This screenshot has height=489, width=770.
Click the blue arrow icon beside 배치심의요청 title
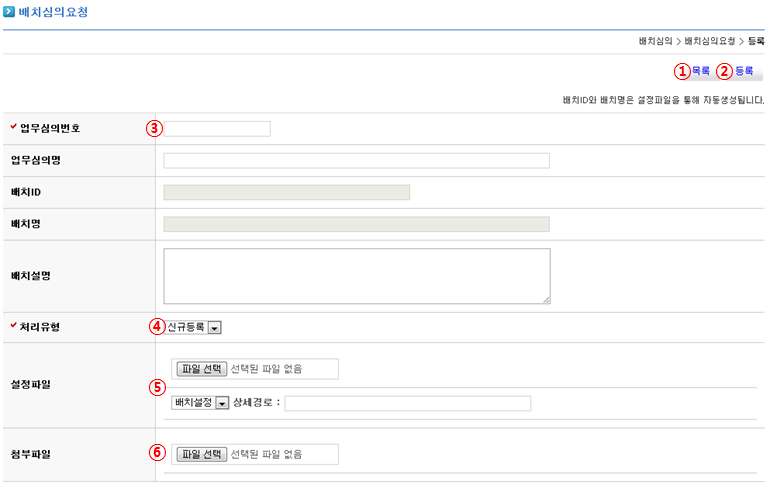[x=9, y=13]
